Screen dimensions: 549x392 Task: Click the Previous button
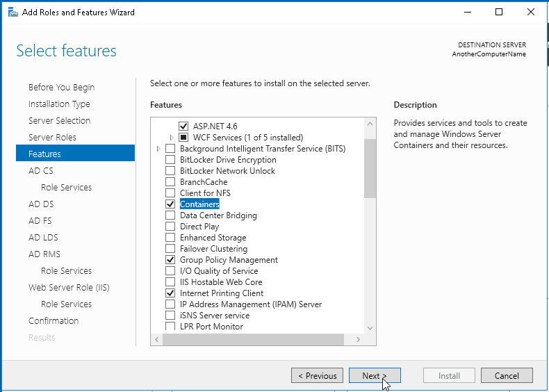point(317,375)
